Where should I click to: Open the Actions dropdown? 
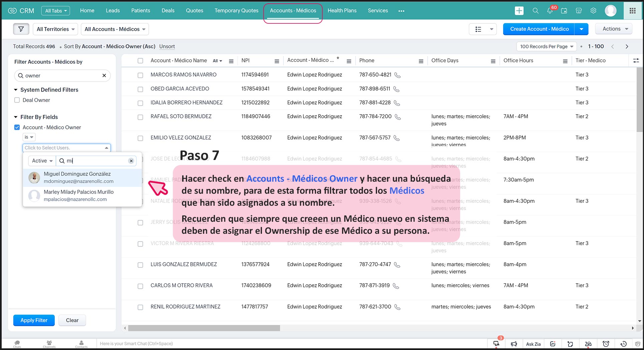pos(615,29)
